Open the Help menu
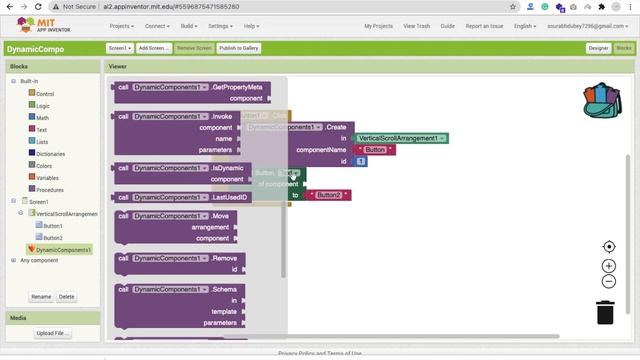 [x=251, y=26]
